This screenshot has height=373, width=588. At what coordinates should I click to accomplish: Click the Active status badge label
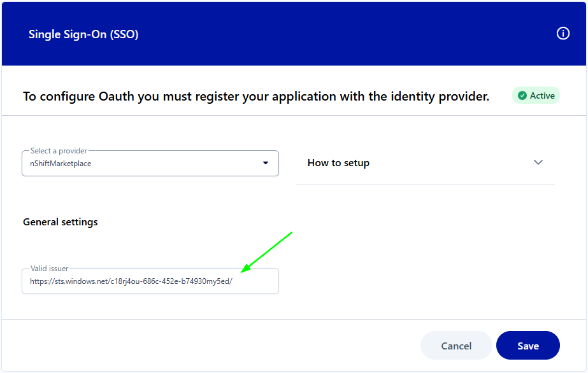click(x=542, y=95)
